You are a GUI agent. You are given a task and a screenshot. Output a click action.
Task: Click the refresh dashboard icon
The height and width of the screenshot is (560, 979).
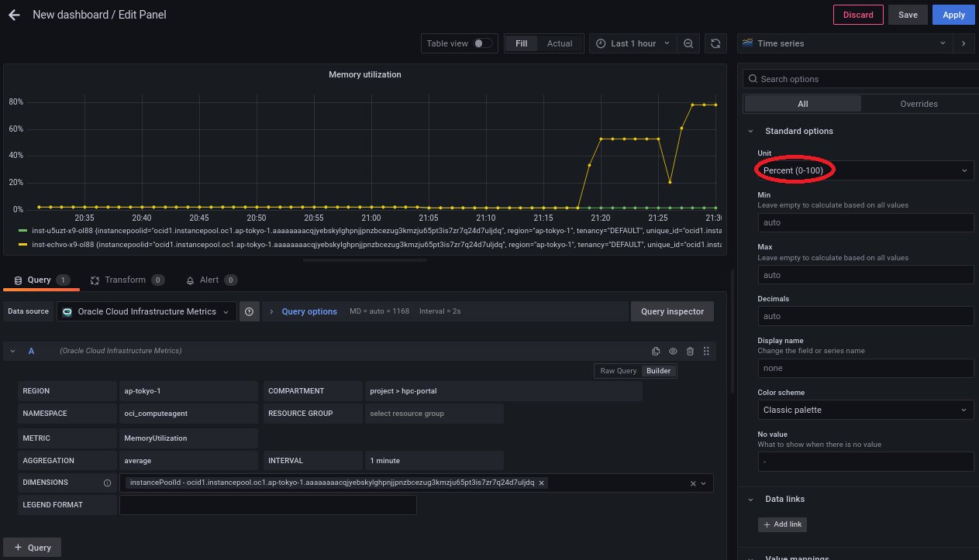[x=715, y=43]
